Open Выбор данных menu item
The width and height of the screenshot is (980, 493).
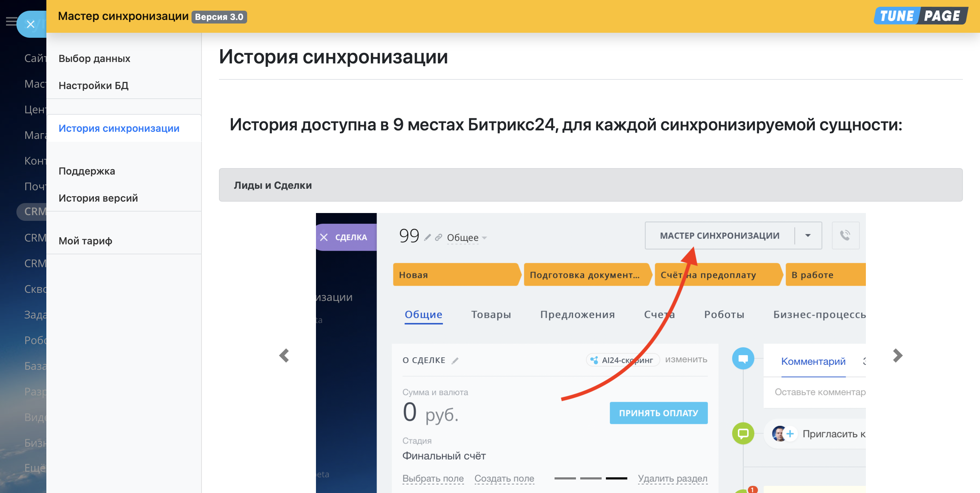tap(95, 58)
